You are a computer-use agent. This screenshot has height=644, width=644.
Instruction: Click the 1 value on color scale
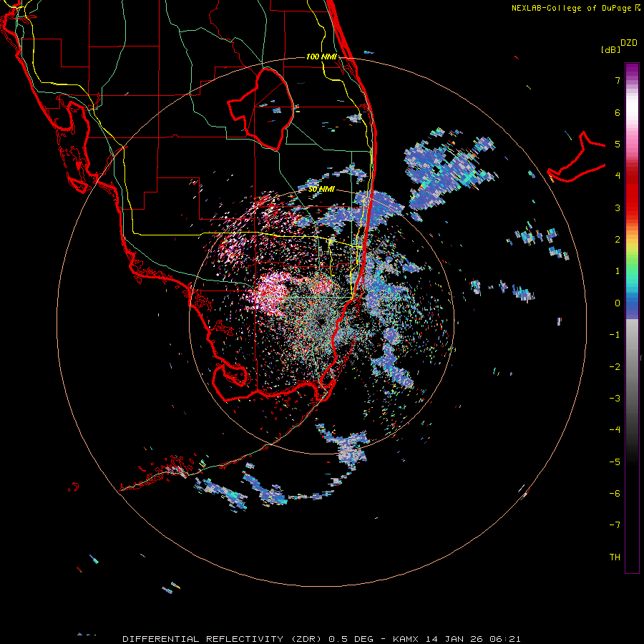point(618,271)
